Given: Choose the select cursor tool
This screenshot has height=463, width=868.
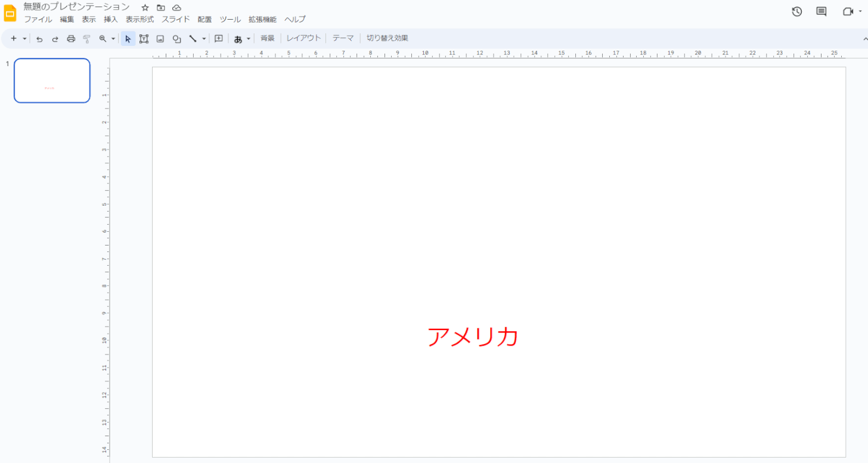Looking at the screenshot, I should point(128,39).
